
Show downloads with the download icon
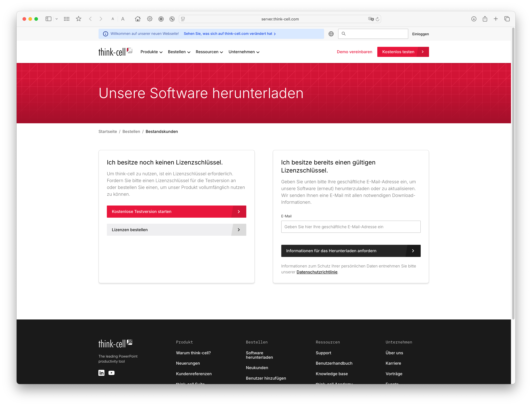474,19
